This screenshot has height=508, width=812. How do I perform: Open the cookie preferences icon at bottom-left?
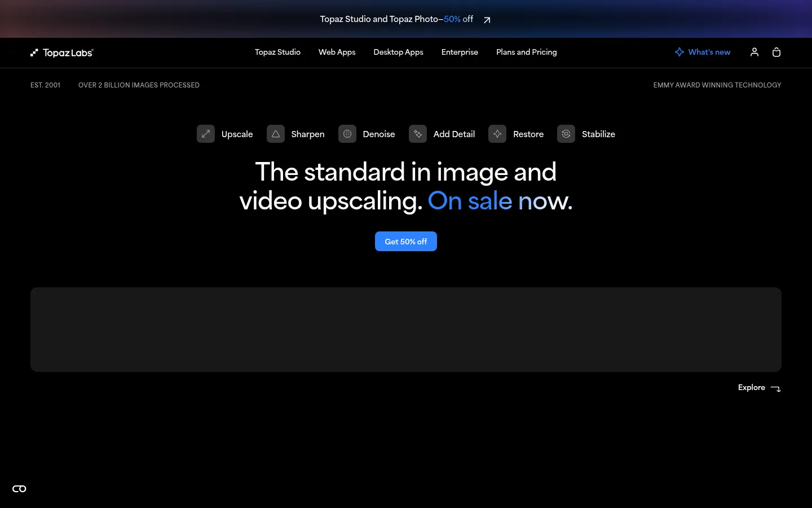tap(19, 489)
